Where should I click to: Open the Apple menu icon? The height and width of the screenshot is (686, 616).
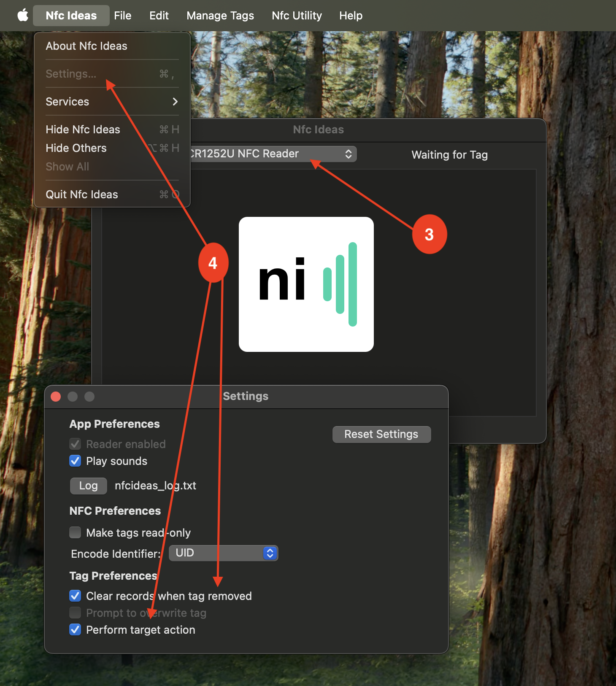coord(23,16)
